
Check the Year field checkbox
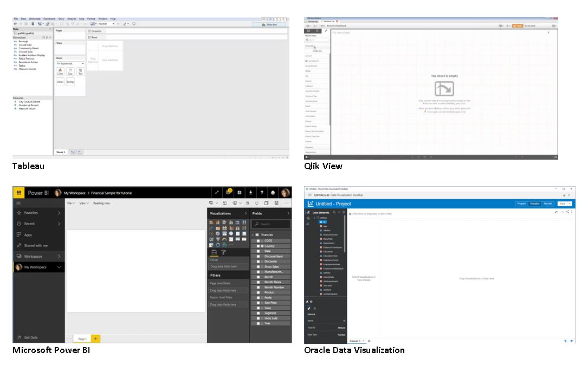pyautogui.click(x=258, y=323)
